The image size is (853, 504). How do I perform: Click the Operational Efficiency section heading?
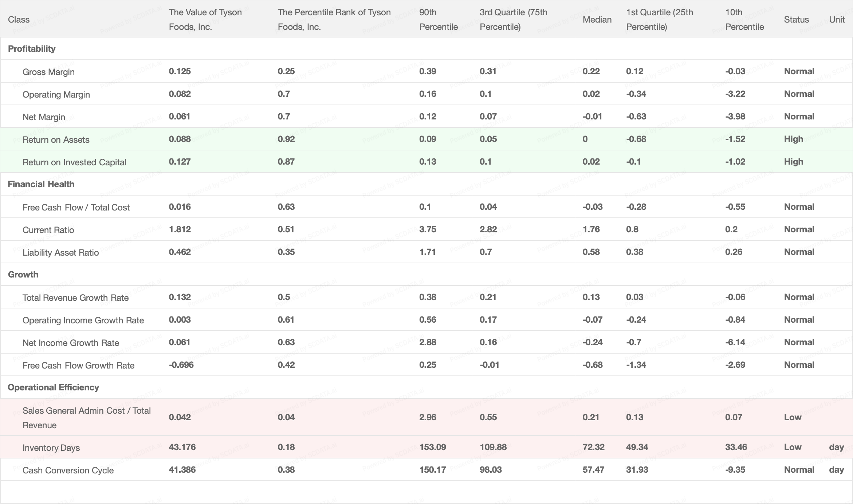(x=53, y=387)
